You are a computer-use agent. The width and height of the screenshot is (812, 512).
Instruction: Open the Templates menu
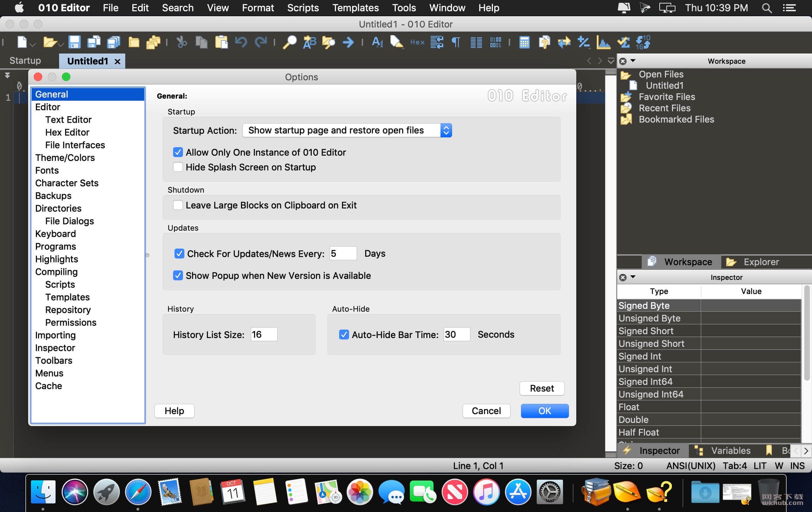coord(355,8)
